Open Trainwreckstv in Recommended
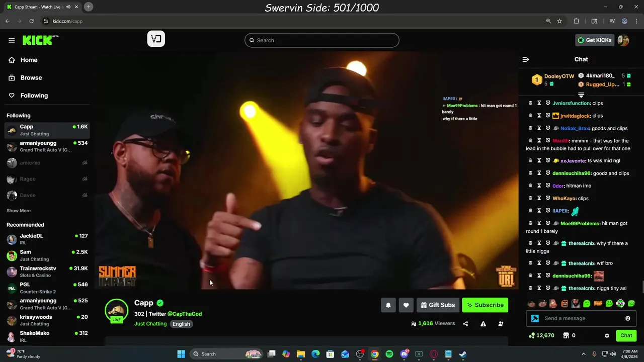 coord(47,271)
